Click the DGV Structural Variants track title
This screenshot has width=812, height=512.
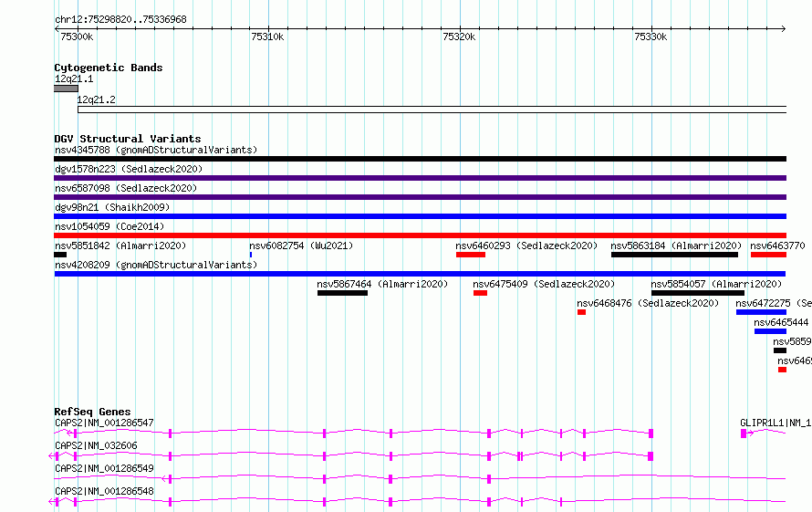click(x=128, y=139)
